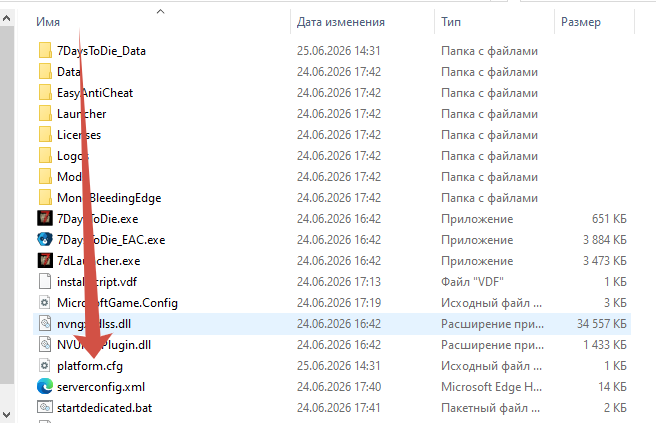Click the size value 3 473 КБ
This screenshot has width=656, height=441.
coord(605,261)
